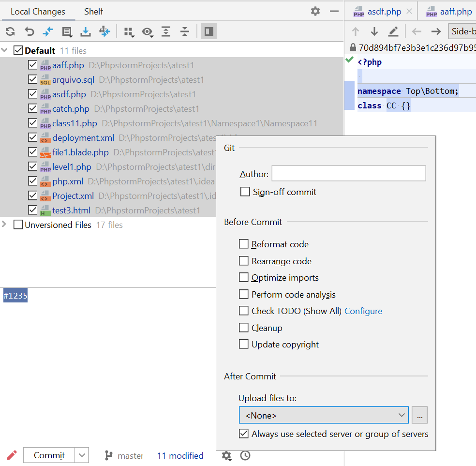Go to previous difference arrow
Image resolution: width=476 pixels, height=466 pixels.
coord(356,31)
